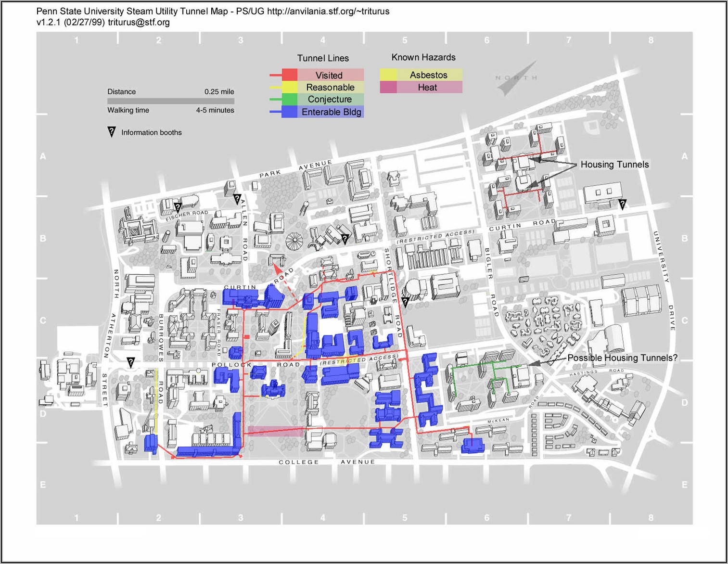
Task: Click the Housing Tunnels annotation label
Action: tap(614, 165)
